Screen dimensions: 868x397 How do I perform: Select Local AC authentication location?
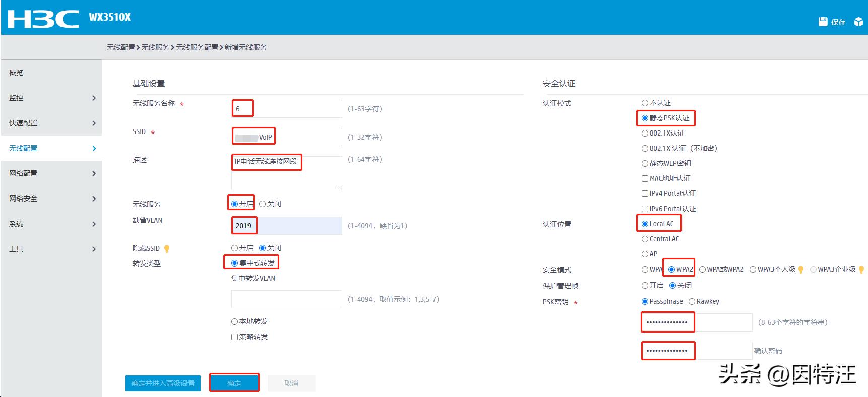(x=645, y=224)
